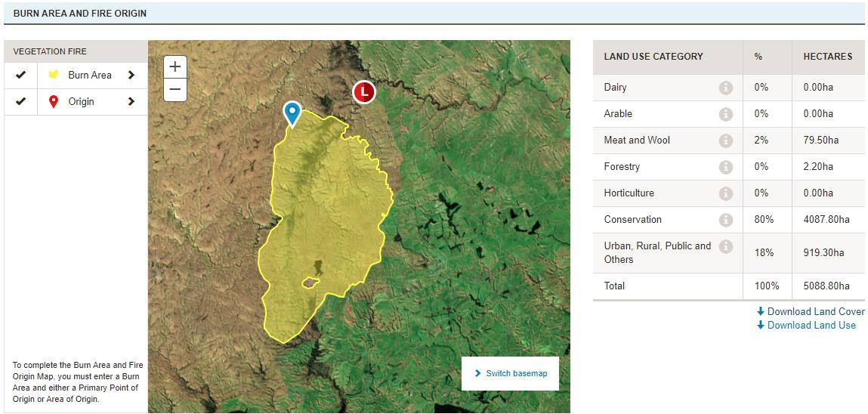The height and width of the screenshot is (414, 868).
Task: Click the red L marker on map
Action: click(364, 92)
